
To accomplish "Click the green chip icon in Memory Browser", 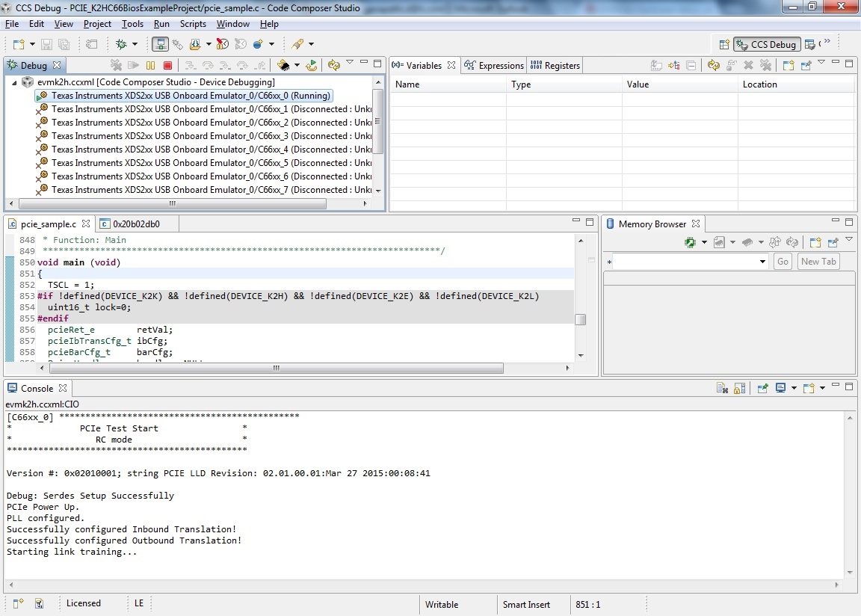I will (691, 242).
